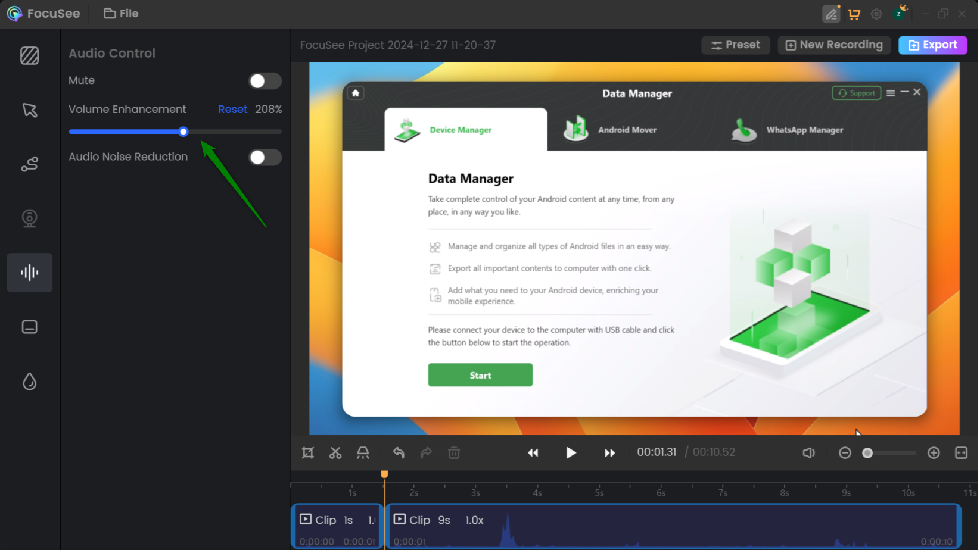The image size is (980, 550).
Task: Zoom out the timeline with minus icon
Action: (845, 453)
